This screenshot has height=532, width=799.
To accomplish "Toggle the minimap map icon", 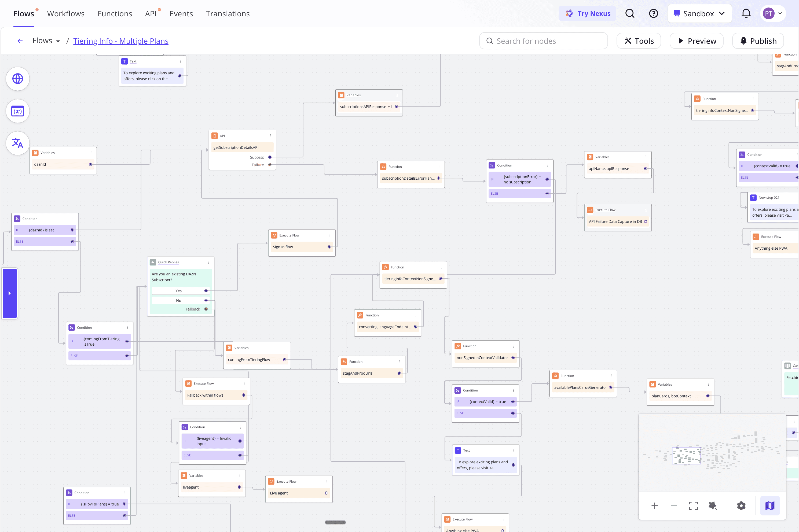I will [769, 505].
